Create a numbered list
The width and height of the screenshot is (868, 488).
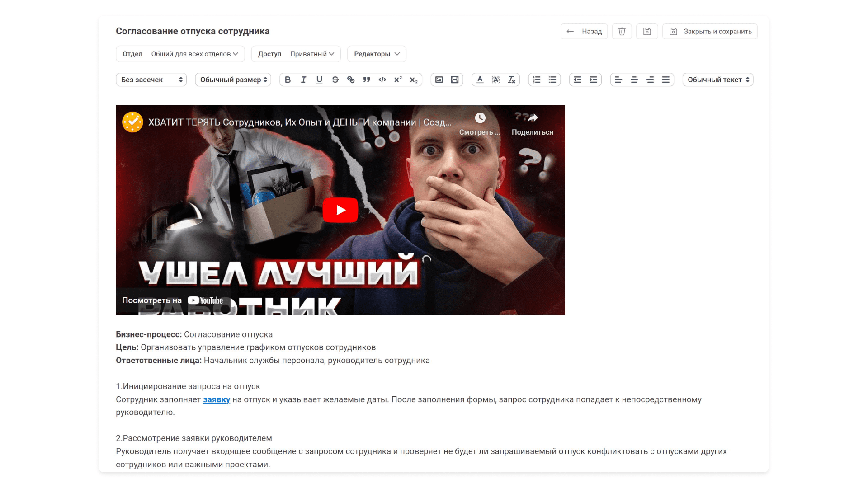coord(537,80)
